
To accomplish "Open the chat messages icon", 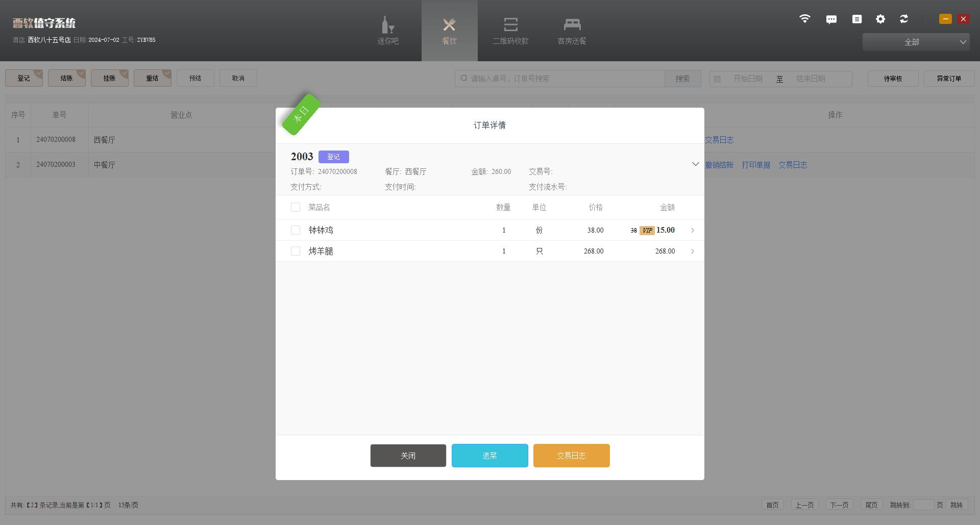I will click(831, 19).
